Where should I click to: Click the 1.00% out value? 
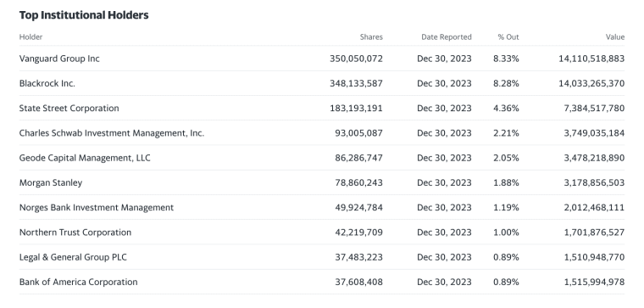point(506,232)
